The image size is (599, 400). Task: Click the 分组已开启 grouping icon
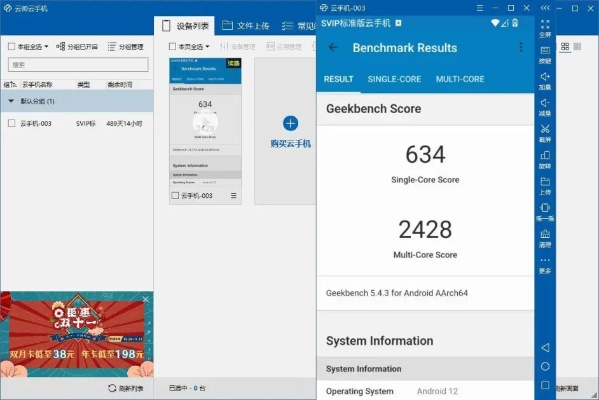click(60, 47)
